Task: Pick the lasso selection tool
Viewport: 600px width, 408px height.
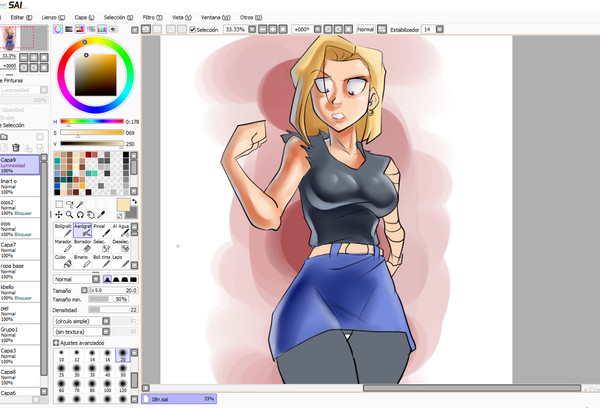Action: tap(70, 204)
